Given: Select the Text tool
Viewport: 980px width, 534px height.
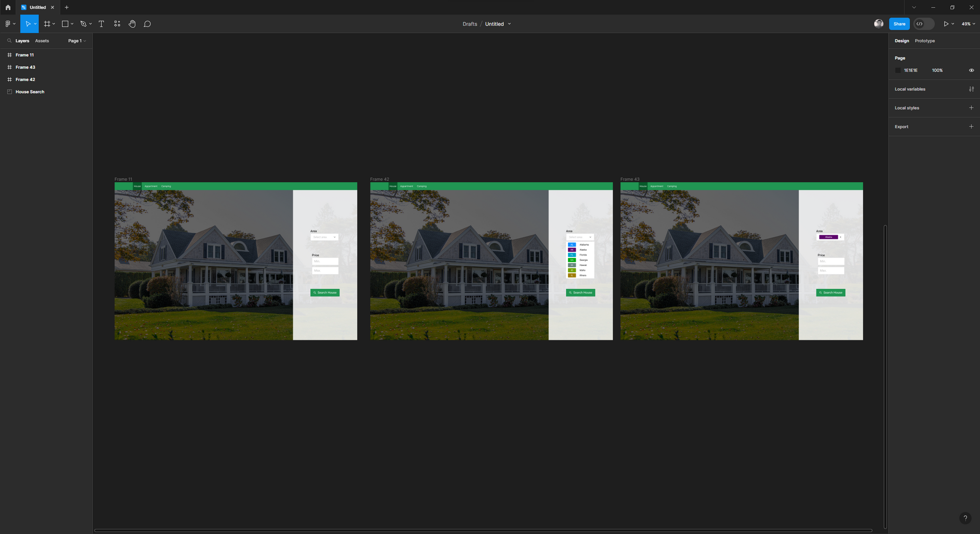Looking at the screenshot, I should (x=101, y=24).
